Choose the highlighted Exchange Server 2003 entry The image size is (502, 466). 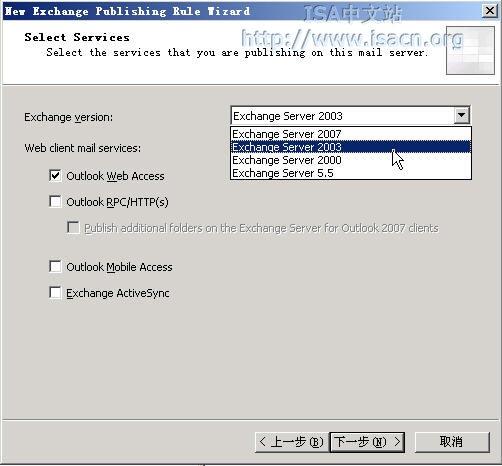[x=351, y=147]
